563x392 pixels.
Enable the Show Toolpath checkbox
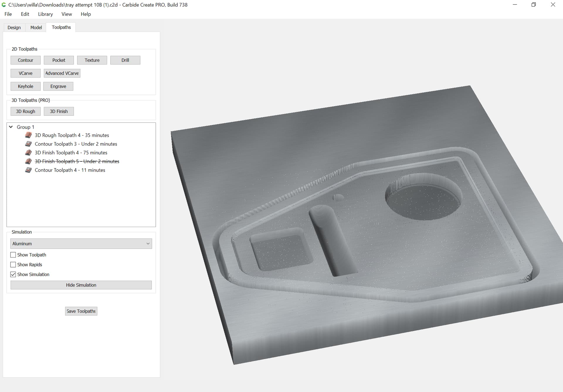pyautogui.click(x=13, y=255)
